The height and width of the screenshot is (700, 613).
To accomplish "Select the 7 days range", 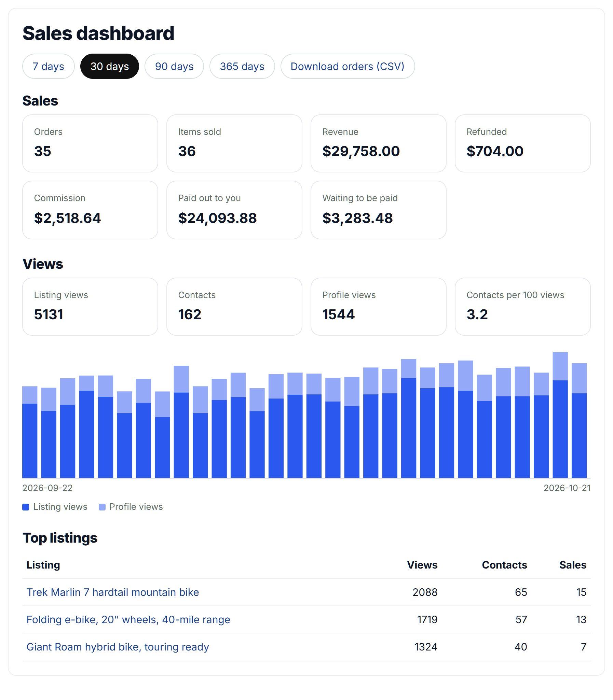I will [x=48, y=66].
